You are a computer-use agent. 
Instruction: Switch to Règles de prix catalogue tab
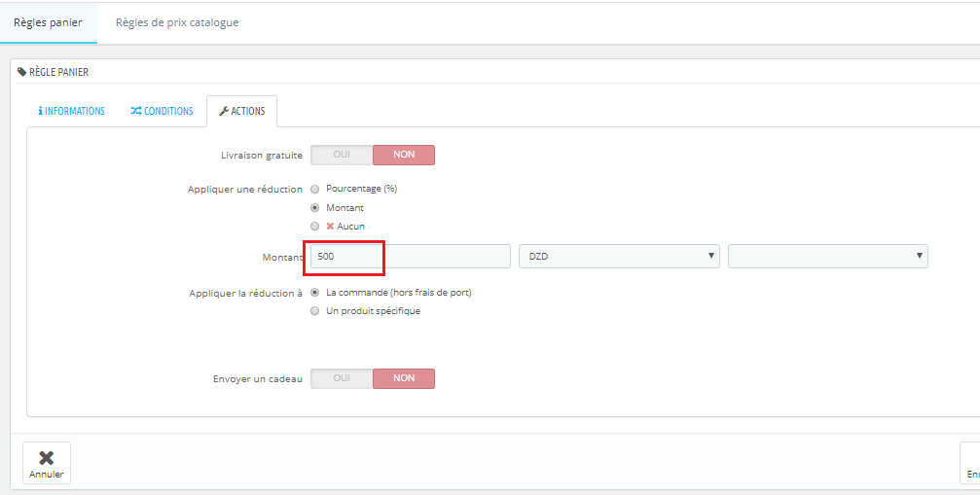click(x=177, y=22)
